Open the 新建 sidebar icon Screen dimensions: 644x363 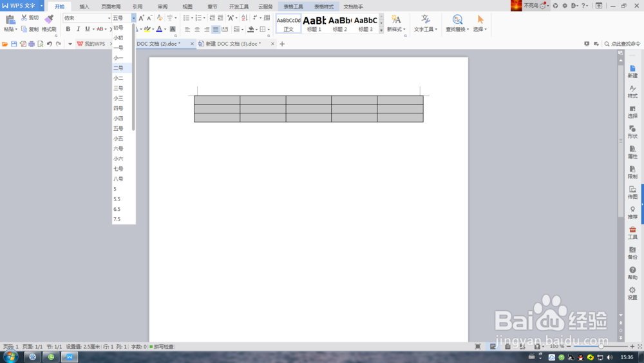(x=632, y=72)
